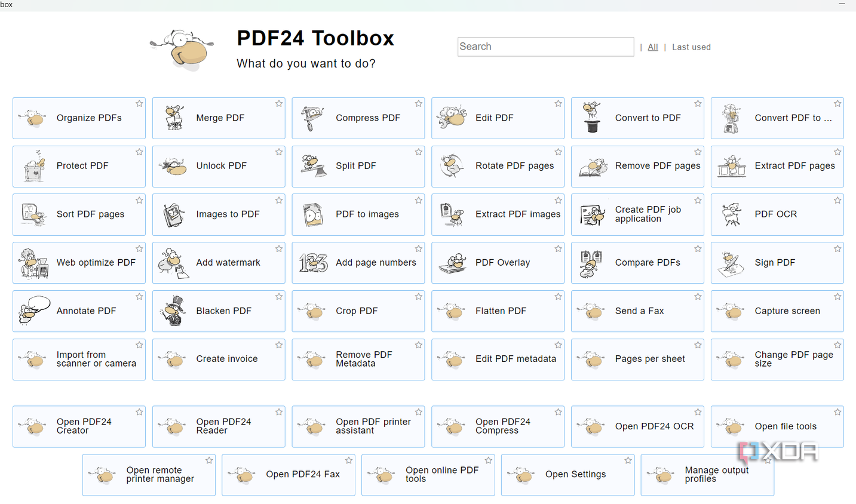Open Change PDF page size tool
Screen dimensions: 856x504
point(777,359)
